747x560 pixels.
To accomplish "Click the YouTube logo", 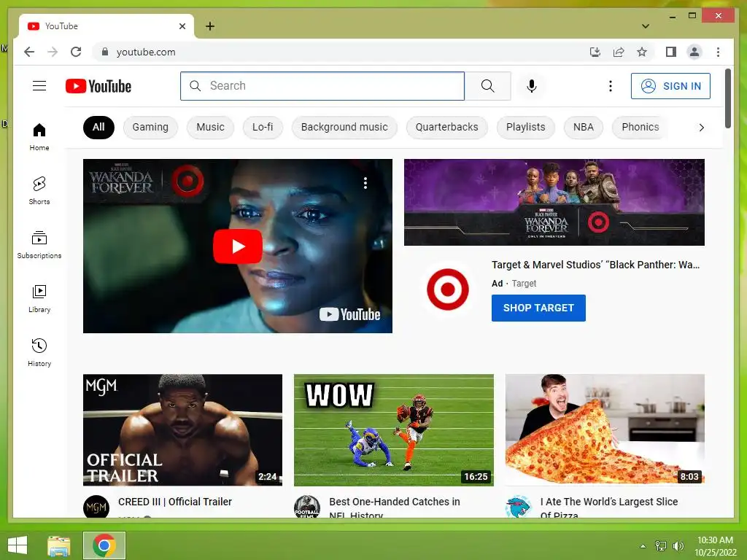I will click(x=98, y=86).
